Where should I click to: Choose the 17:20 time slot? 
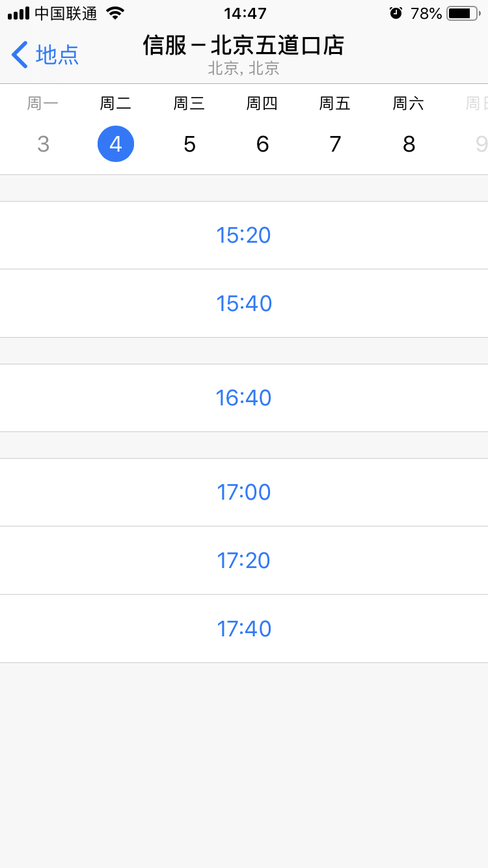[x=244, y=560]
